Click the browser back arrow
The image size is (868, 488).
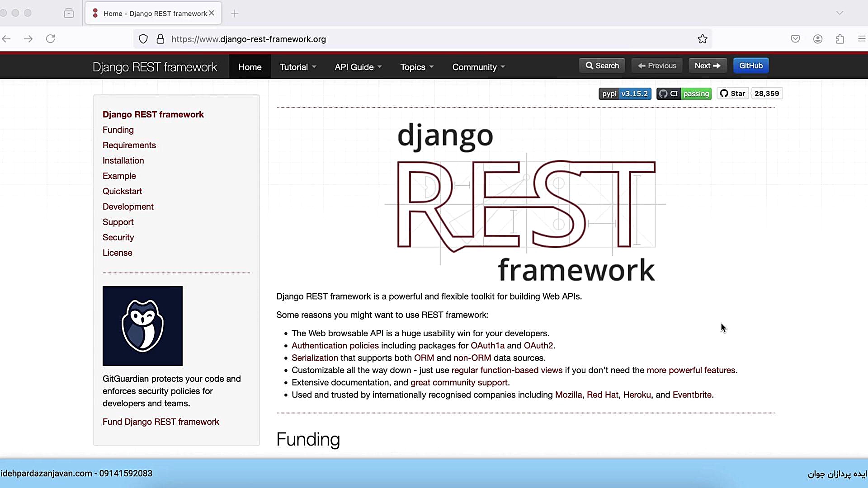point(6,39)
